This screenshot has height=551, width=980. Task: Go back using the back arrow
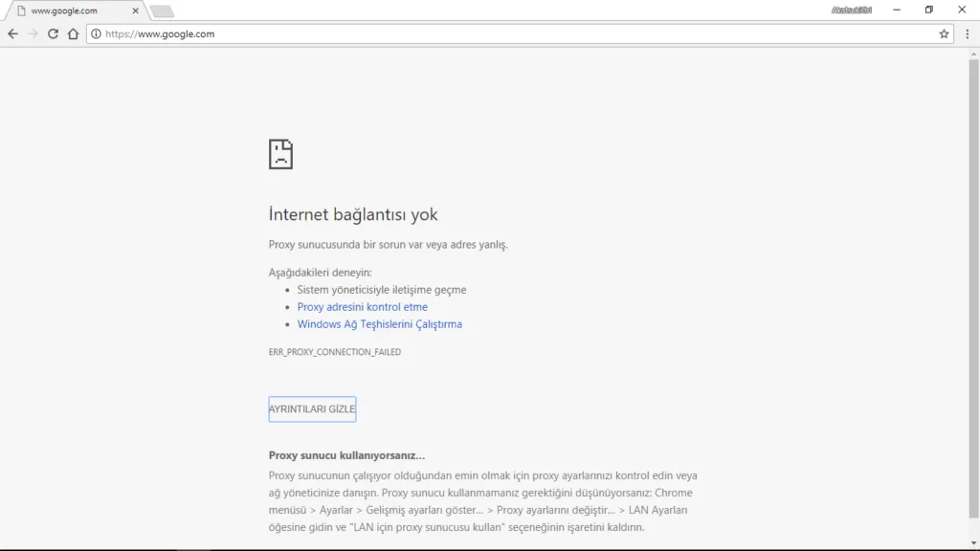click(12, 33)
